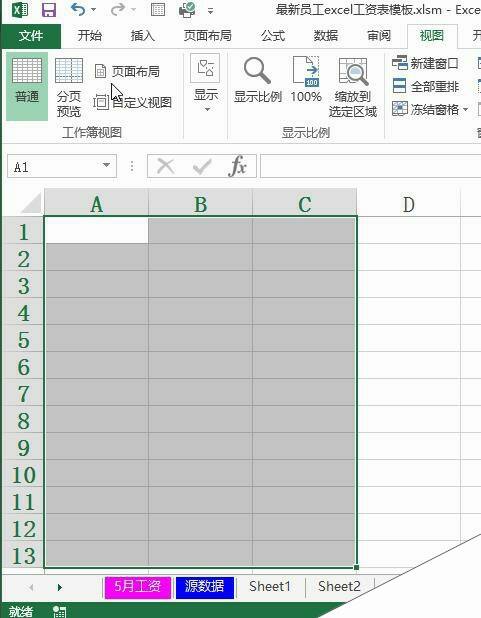
Task: Click the enter checkmark in formula bar
Action: (202, 166)
